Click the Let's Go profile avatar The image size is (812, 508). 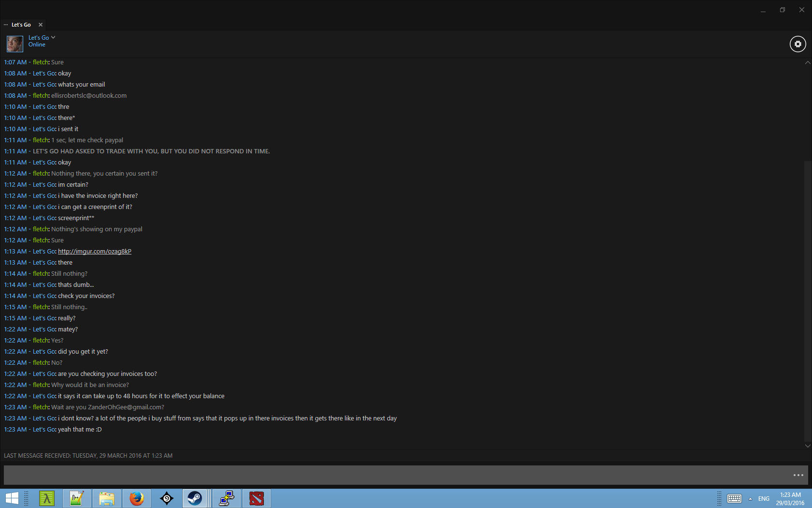14,44
